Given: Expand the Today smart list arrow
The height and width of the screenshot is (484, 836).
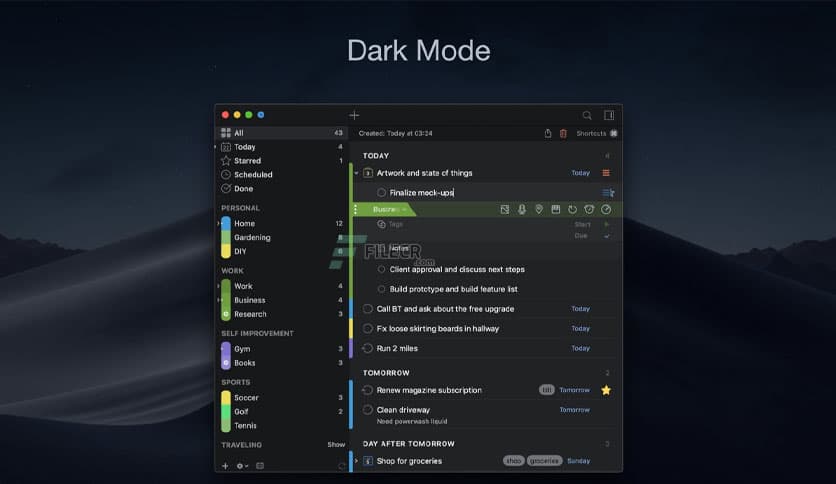Looking at the screenshot, I should (215, 147).
